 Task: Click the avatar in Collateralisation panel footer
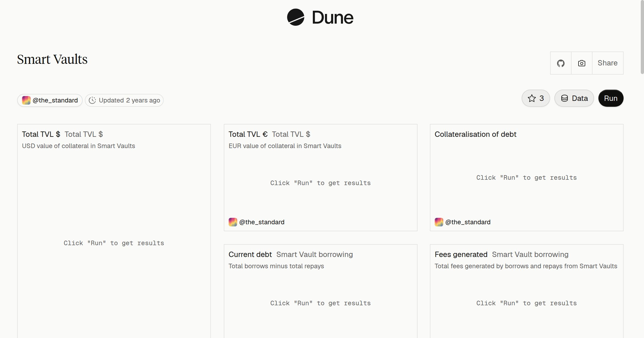(439, 222)
